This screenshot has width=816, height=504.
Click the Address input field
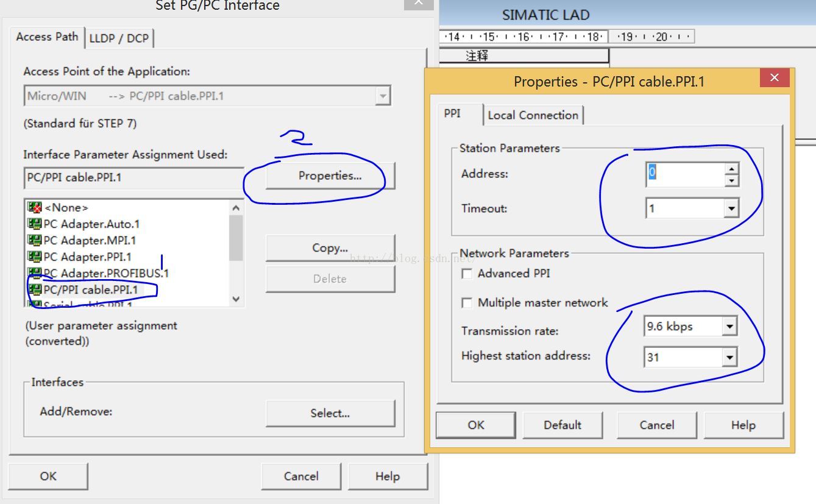(686, 174)
